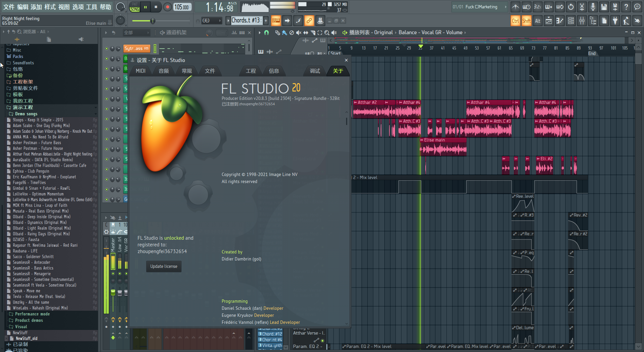Screen dimensions: 644x352
Task: Select the slice tool in playlist toolbar
Action: coord(313,33)
